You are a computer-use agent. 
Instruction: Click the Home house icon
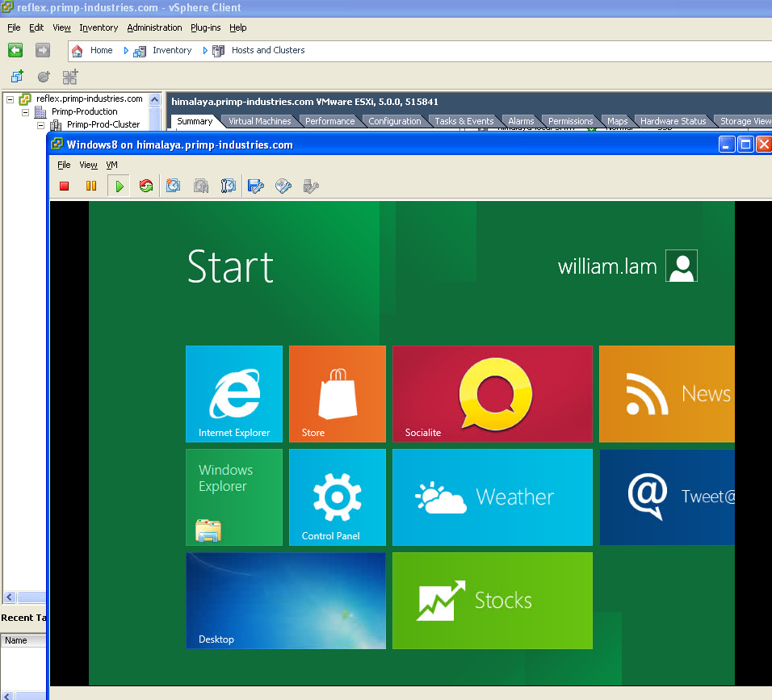pos(78,51)
